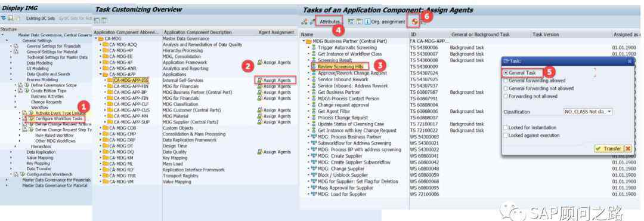Click the Assign Agents icon for Internal Self-Services
The width and height of the screenshot is (644, 221).
pos(259,80)
